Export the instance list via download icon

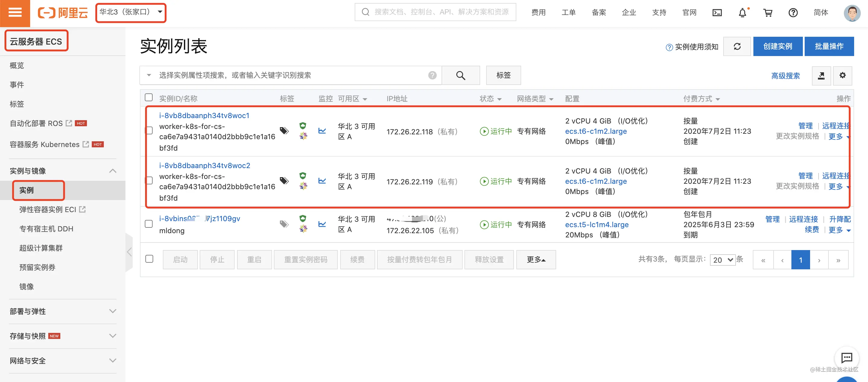click(821, 75)
